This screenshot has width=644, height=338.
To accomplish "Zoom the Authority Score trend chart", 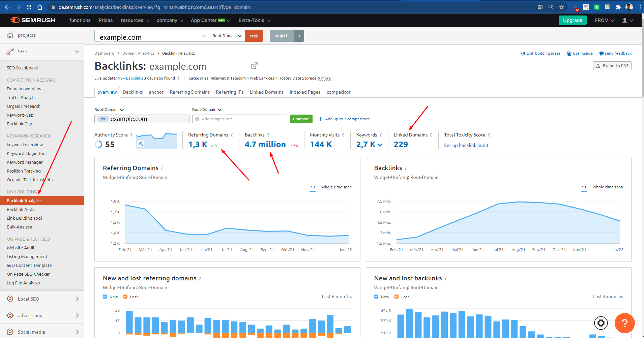I will click(141, 144).
